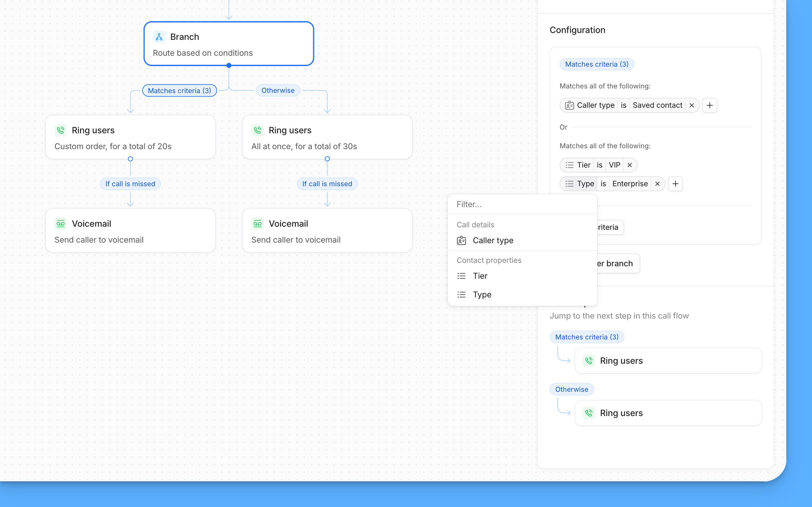Change the 'is' operator of the Type condition

pos(603,184)
